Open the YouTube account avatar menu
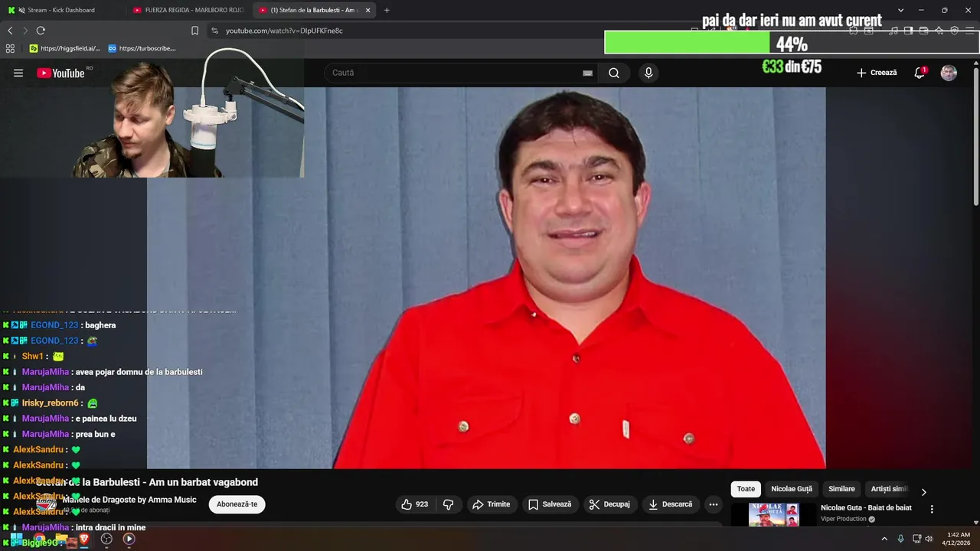Image resolution: width=980 pixels, height=551 pixels. [x=949, y=73]
